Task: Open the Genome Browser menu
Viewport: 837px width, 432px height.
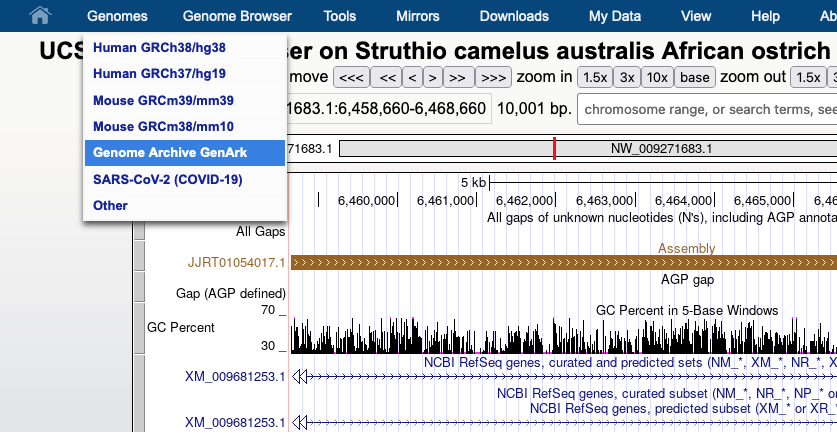Action: pyautogui.click(x=237, y=16)
